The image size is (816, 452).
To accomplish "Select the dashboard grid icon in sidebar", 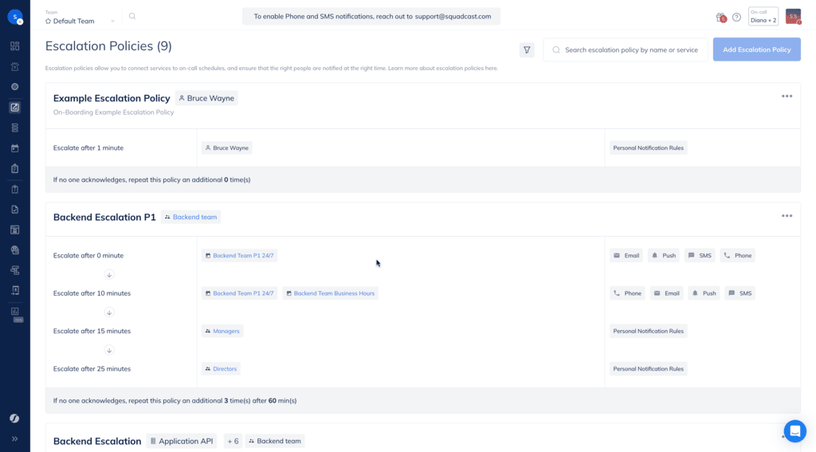I will tap(15, 46).
